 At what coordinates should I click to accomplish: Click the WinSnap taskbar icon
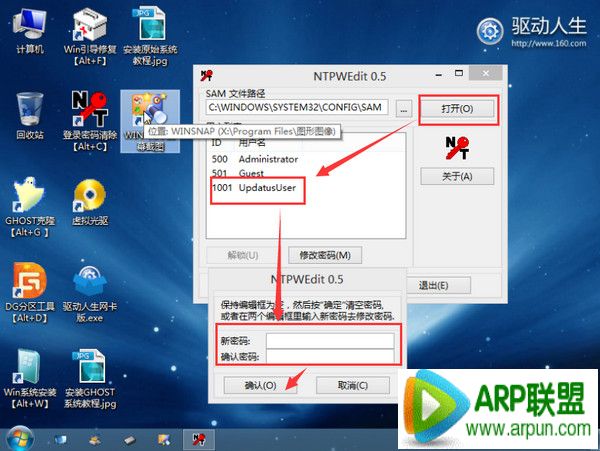164,440
